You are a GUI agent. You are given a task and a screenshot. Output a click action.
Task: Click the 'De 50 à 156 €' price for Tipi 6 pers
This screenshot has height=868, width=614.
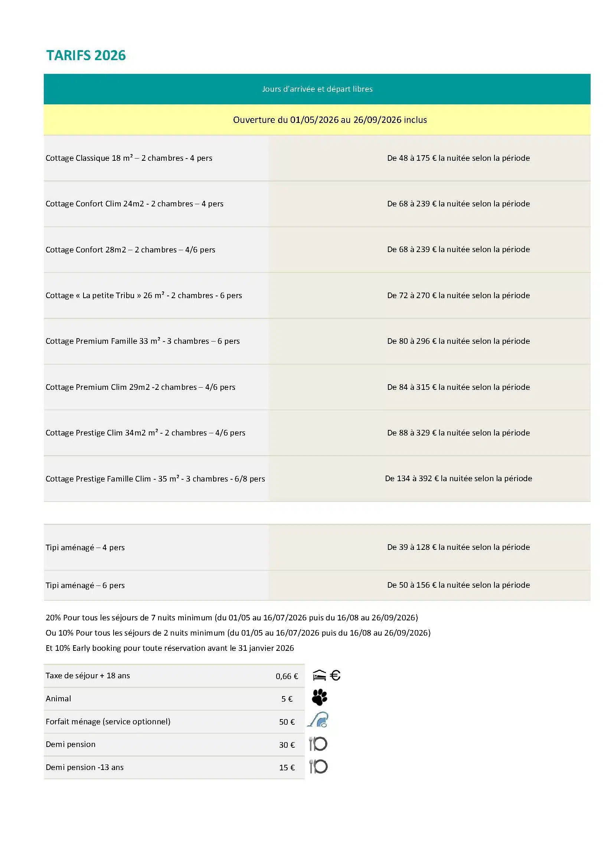[458, 585]
